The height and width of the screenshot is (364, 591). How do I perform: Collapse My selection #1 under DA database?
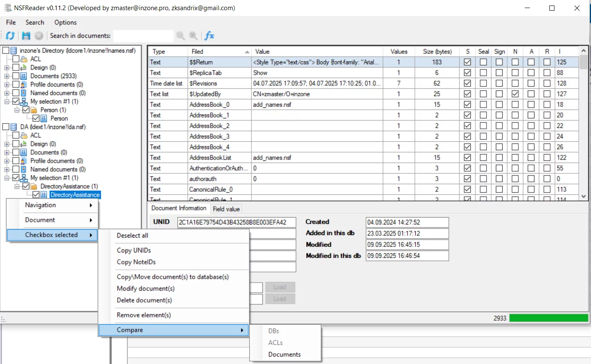(x=7, y=178)
